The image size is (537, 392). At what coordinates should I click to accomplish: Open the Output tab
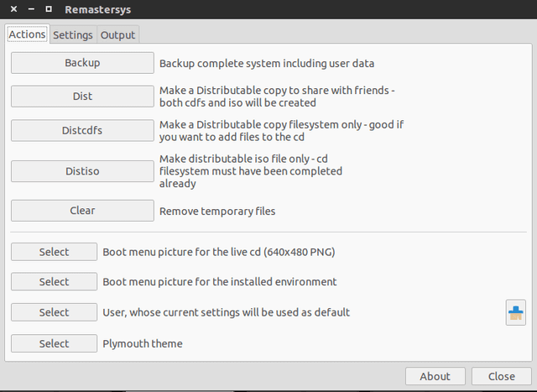click(x=117, y=35)
